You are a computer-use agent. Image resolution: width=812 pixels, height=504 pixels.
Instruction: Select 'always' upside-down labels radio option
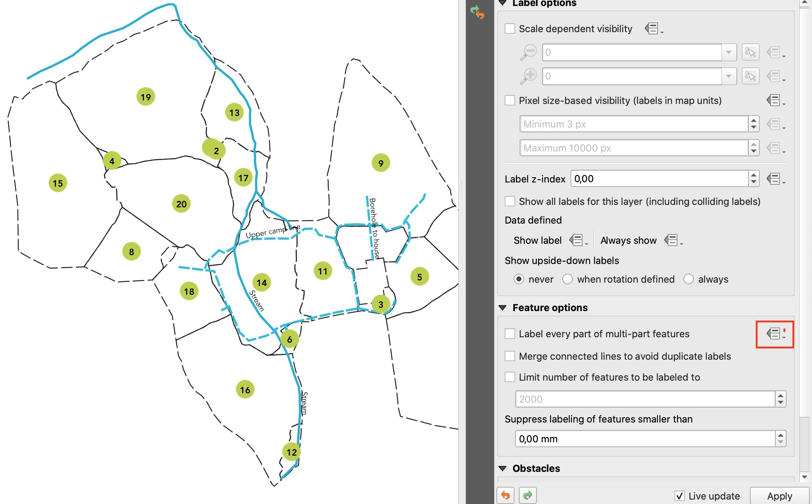688,279
